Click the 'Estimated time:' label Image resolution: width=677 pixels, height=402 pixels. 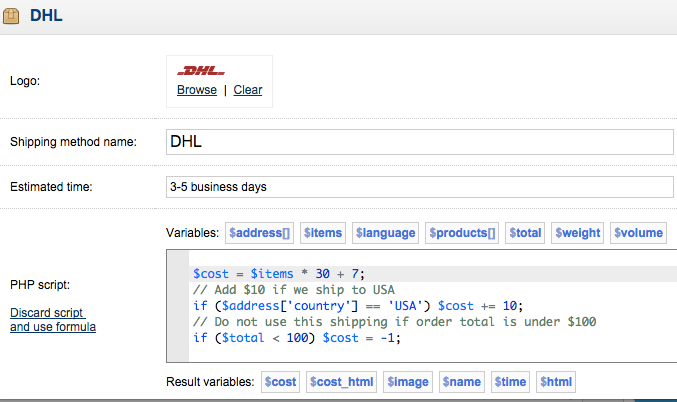pyautogui.click(x=51, y=187)
